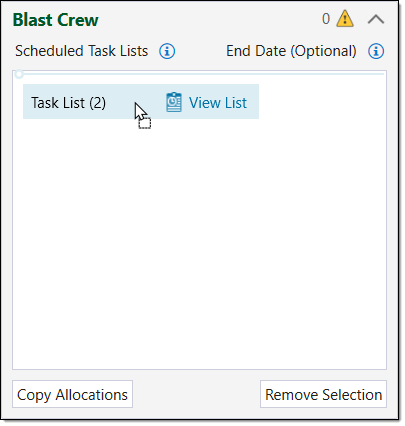
Task: Click blank footer space between the two buttons
Action: click(196, 394)
